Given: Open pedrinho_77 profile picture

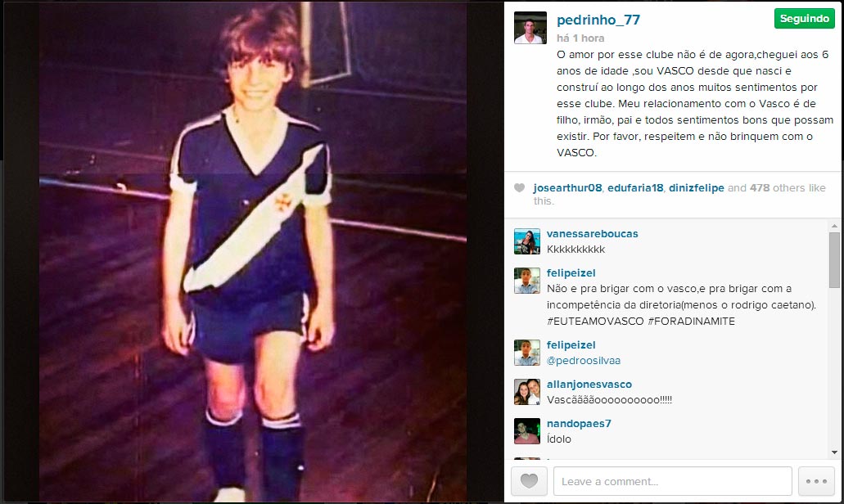Looking at the screenshot, I should 530,28.
